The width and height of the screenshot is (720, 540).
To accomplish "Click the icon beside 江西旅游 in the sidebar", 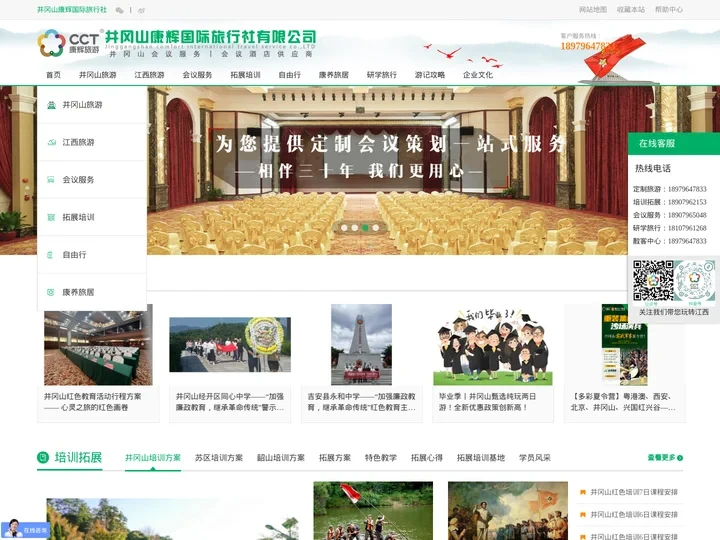I will click(x=51, y=142).
